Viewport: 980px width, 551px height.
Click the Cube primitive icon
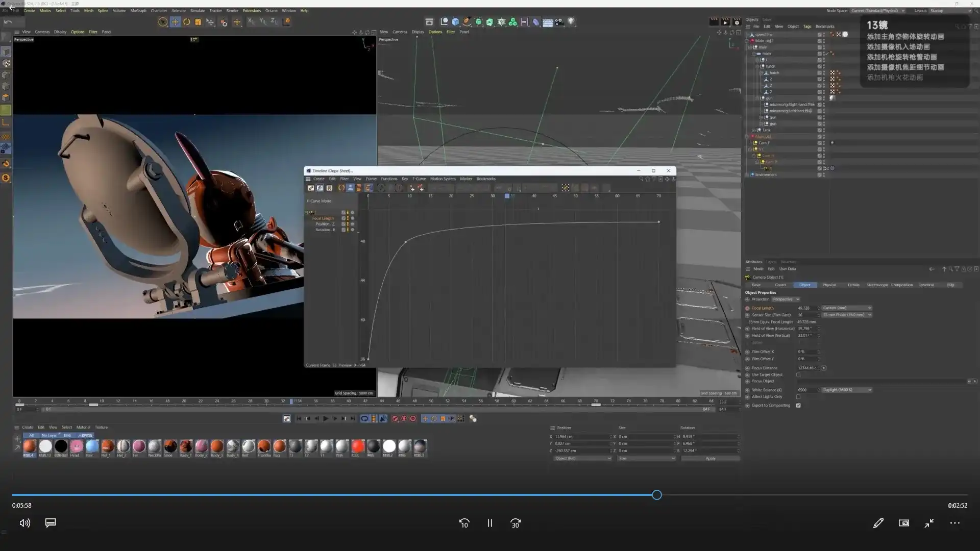point(455,22)
